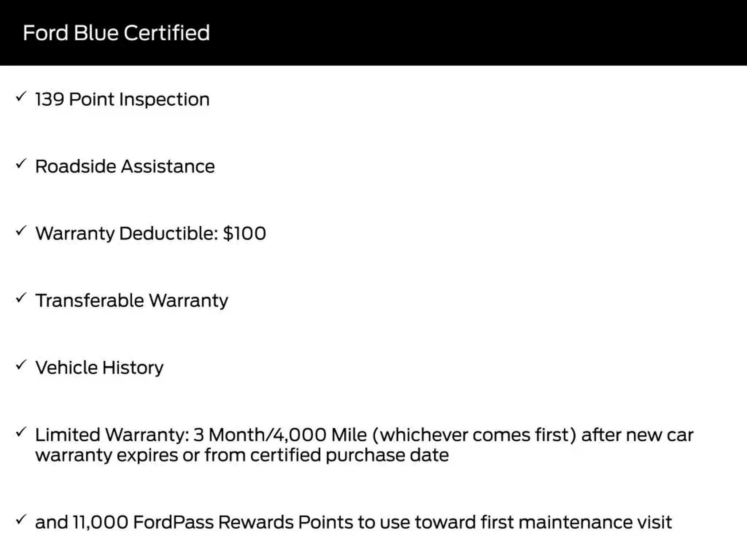Select the Roadside Assistance text

tap(125, 167)
